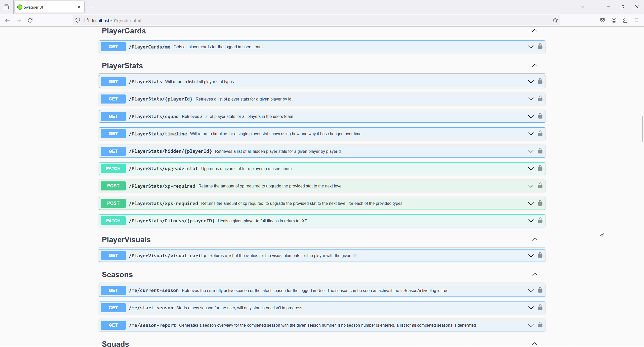Open the browser extensions icon
Screen dimensions: 644x347
(x=625, y=20)
